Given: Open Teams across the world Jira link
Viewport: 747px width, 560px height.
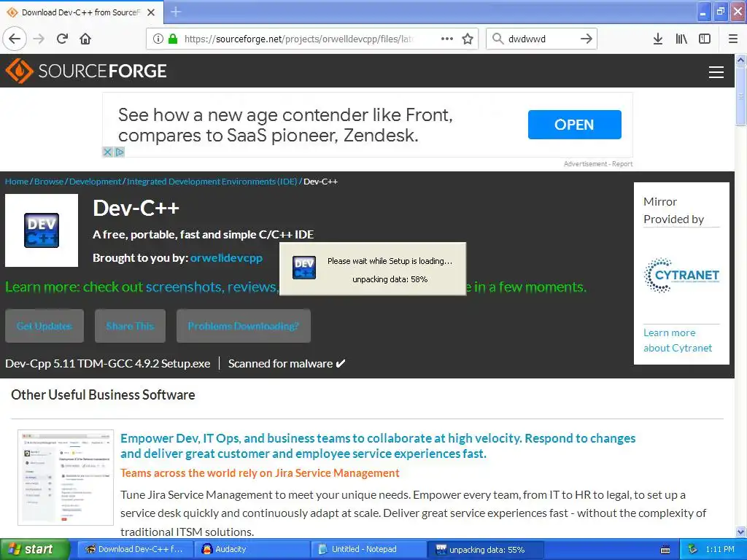Looking at the screenshot, I should 260,472.
